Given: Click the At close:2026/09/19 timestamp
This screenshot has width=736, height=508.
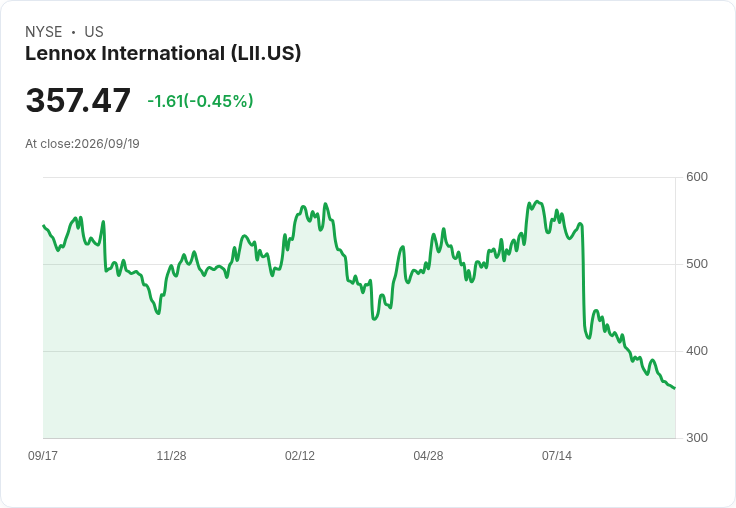Looking at the screenshot, I should click(83, 144).
